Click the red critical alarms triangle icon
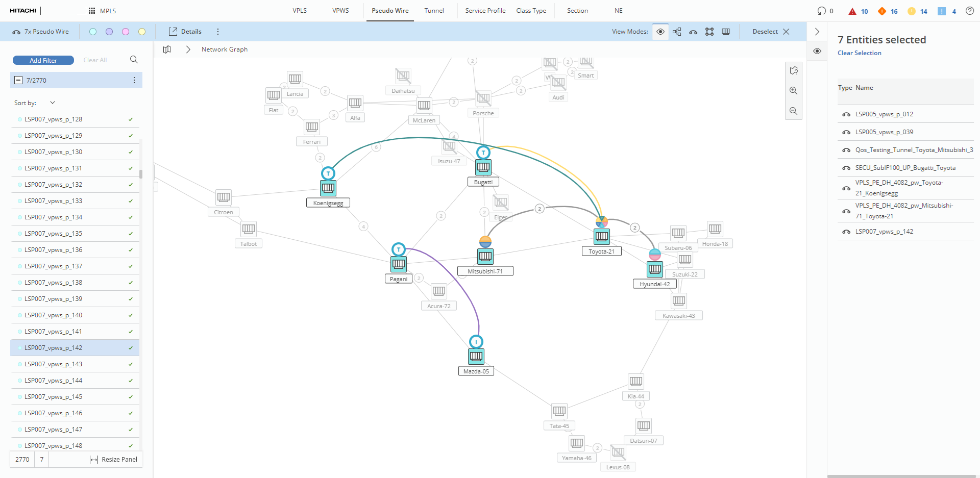This screenshot has width=980, height=478. [852, 11]
